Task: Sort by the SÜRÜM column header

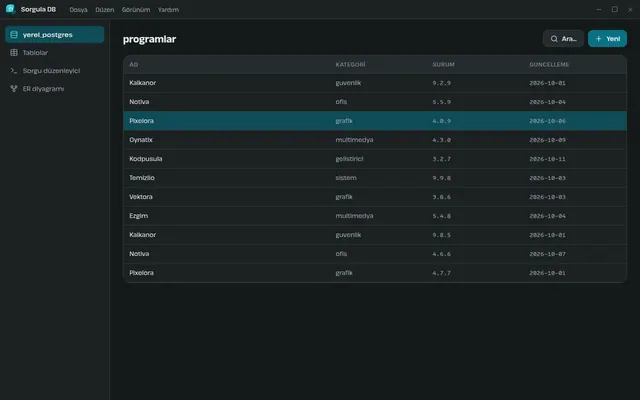Action: point(443,64)
